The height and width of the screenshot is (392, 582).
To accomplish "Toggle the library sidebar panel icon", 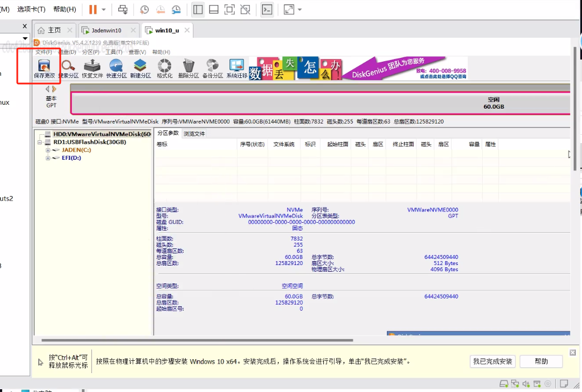I will coord(198,9).
